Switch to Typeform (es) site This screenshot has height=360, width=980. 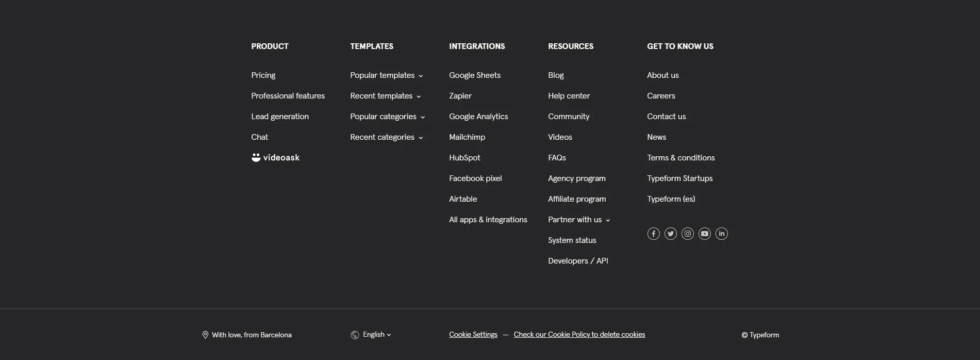[671, 199]
